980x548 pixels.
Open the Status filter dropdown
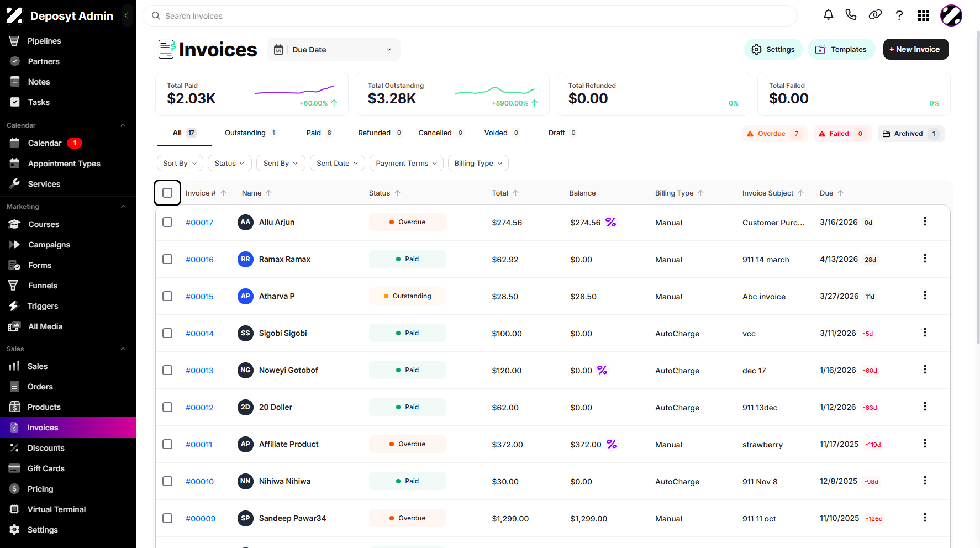click(230, 163)
